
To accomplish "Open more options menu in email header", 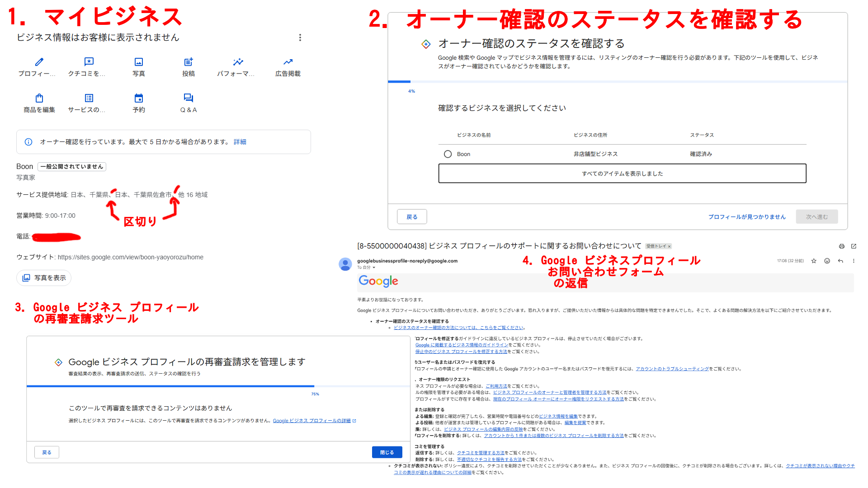I will 854,261.
